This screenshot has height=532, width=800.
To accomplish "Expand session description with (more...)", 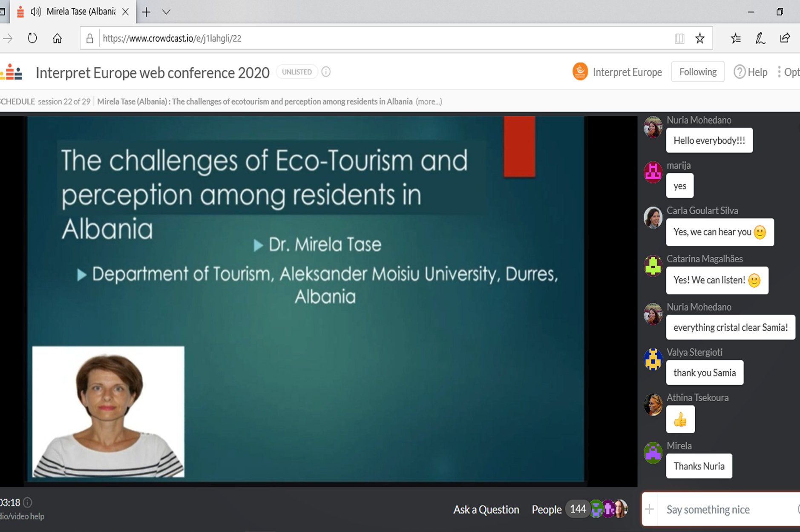I will click(x=429, y=102).
